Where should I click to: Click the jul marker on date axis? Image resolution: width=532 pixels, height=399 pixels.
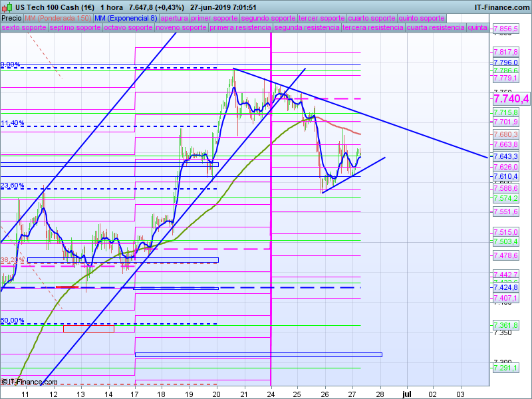(407, 394)
